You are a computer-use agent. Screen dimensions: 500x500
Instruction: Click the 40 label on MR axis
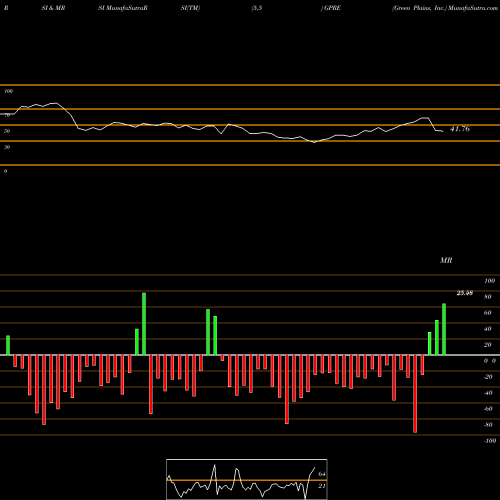click(488, 329)
